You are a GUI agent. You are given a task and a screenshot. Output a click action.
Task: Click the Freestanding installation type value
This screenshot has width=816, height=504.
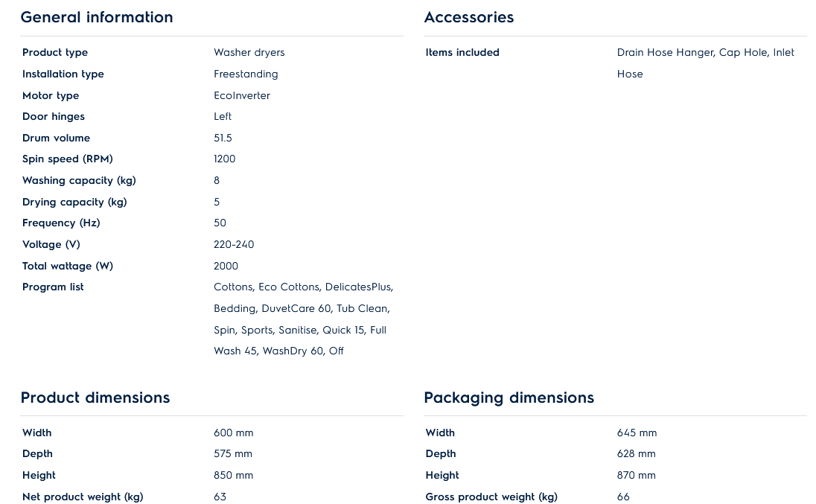pyautogui.click(x=246, y=74)
